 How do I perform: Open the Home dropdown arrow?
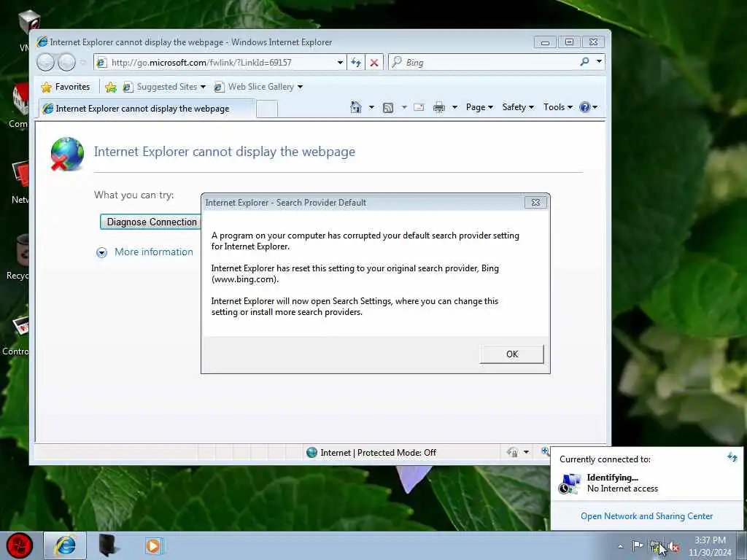371,107
